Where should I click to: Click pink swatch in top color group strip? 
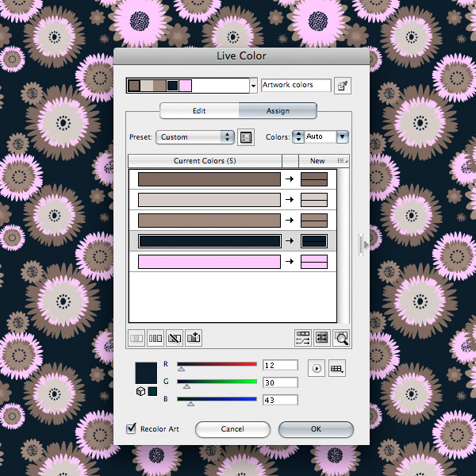[x=185, y=86]
